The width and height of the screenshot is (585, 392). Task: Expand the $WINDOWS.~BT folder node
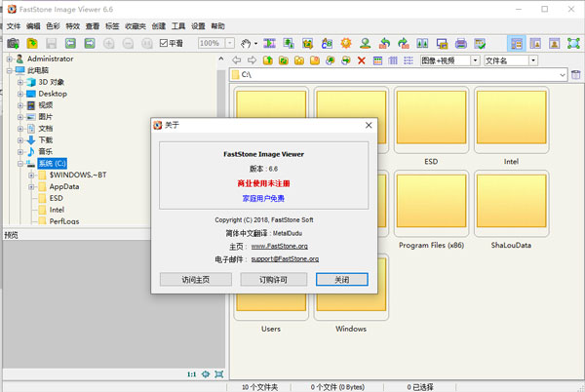[31, 175]
